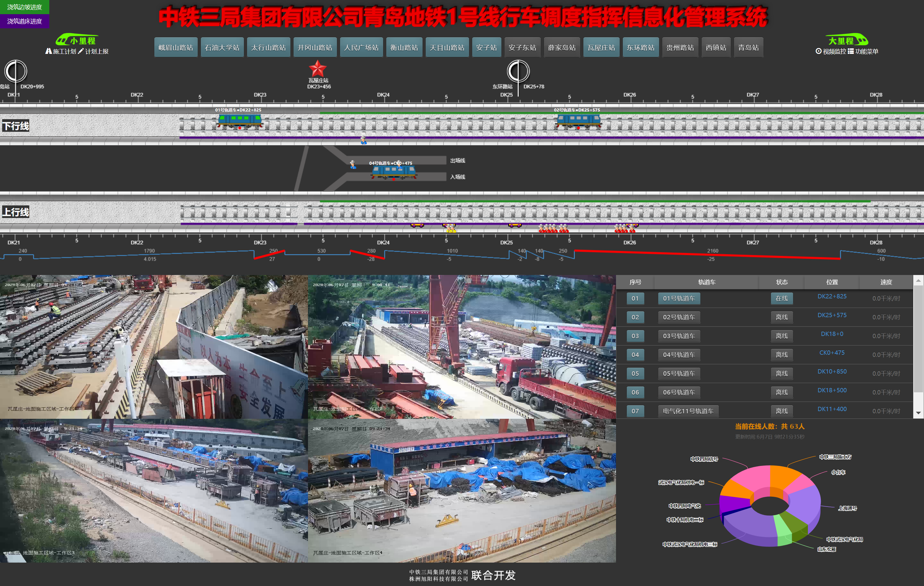The width and height of the screenshot is (924, 586).
Task: Toggle 01号轨道车 在线 status button
Action: point(781,299)
